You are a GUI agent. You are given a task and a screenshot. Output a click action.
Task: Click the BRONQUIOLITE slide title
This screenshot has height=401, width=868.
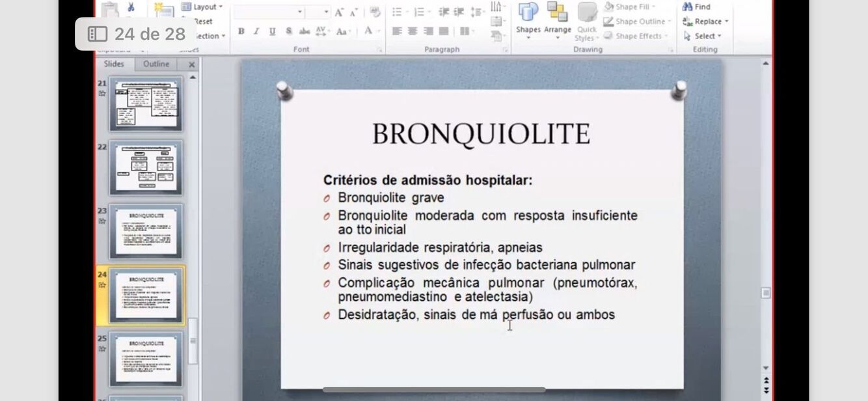(x=481, y=134)
